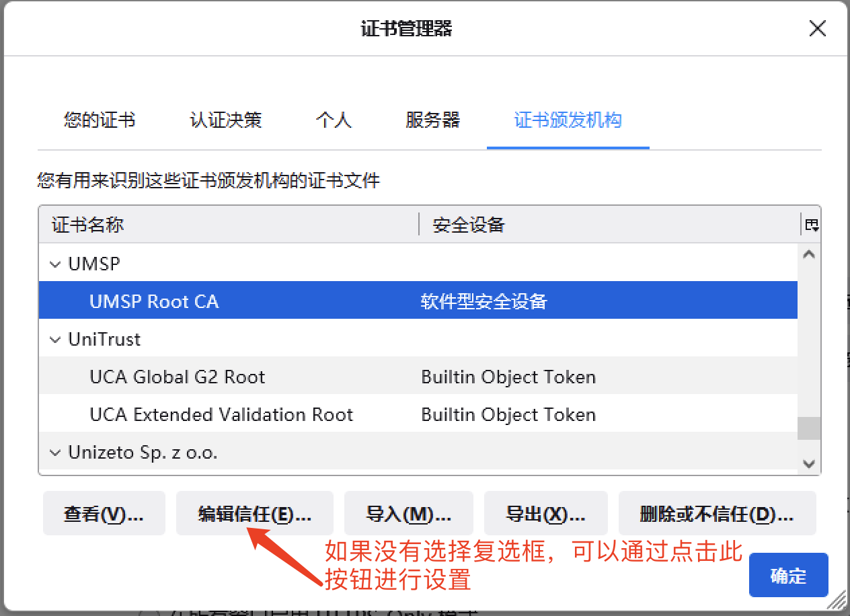Open 编辑信任(E) trust settings
Screen dimensions: 850x616
(254, 514)
